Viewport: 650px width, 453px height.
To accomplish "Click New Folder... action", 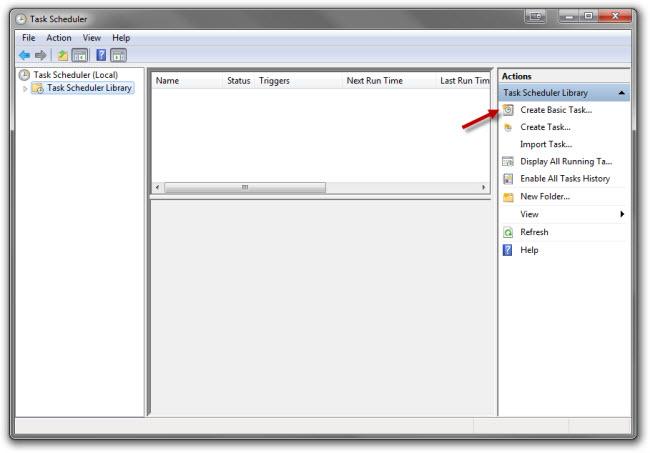I will (545, 196).
